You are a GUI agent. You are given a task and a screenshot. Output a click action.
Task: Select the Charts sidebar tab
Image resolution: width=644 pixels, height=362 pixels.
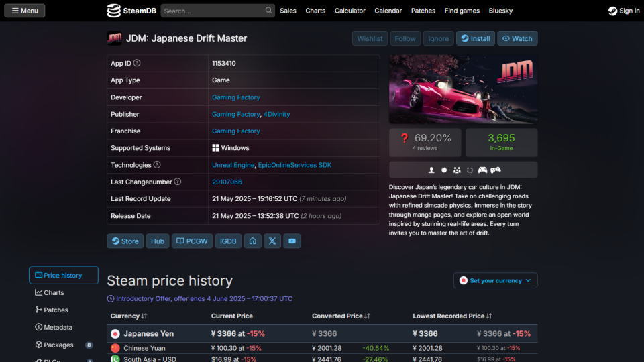(x=64, y=293)
